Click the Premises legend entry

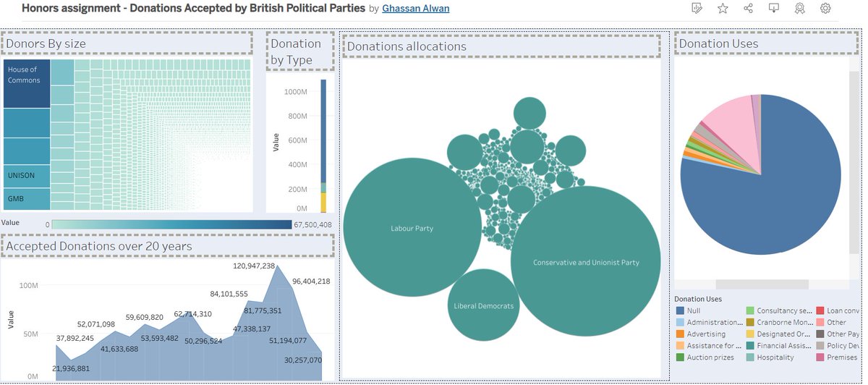[838, 357]
